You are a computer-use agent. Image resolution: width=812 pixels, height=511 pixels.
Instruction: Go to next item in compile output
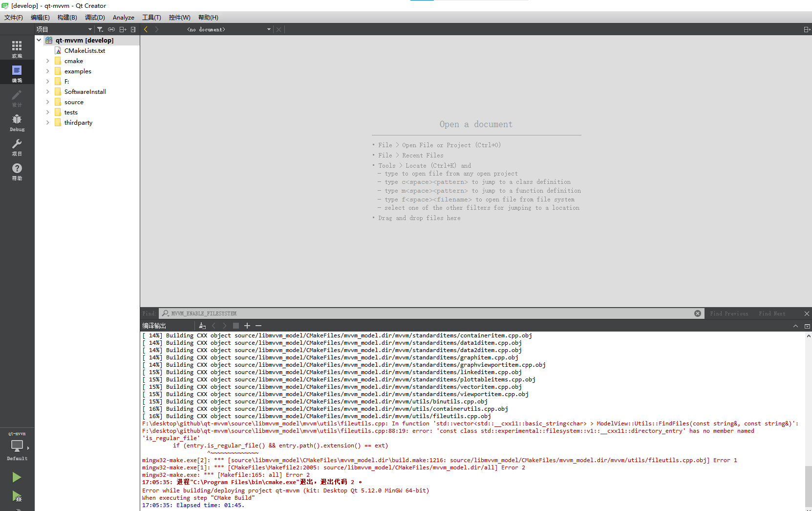[x=225, y=326]
